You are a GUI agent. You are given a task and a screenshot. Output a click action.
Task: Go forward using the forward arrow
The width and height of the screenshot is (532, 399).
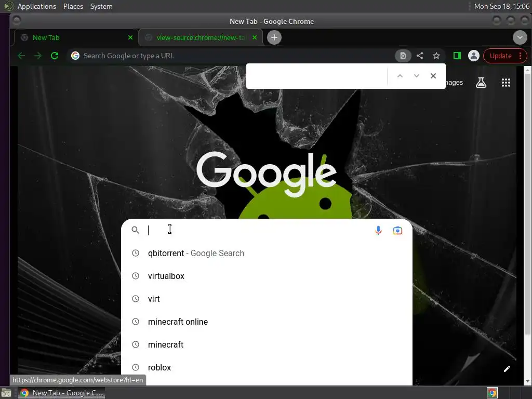coord(37,56)
